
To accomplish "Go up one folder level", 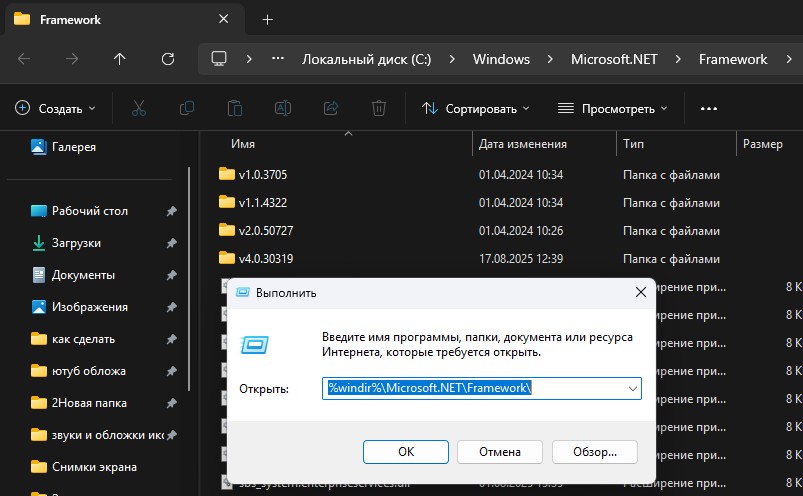I will click(x=119, y=59).
